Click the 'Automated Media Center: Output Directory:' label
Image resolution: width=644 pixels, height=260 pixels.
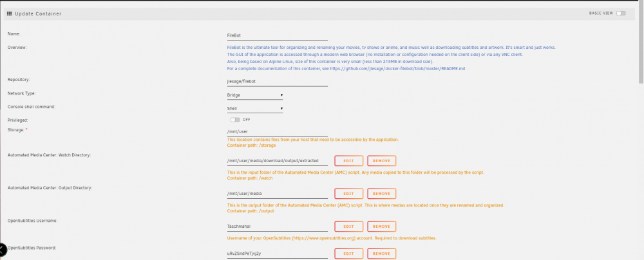[50, 188]
